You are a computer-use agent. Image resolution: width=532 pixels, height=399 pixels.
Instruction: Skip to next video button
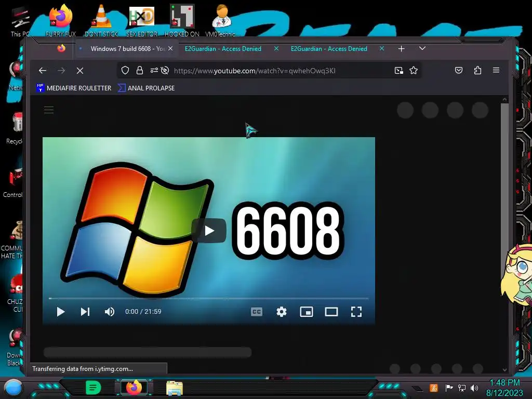coord(85,312)
